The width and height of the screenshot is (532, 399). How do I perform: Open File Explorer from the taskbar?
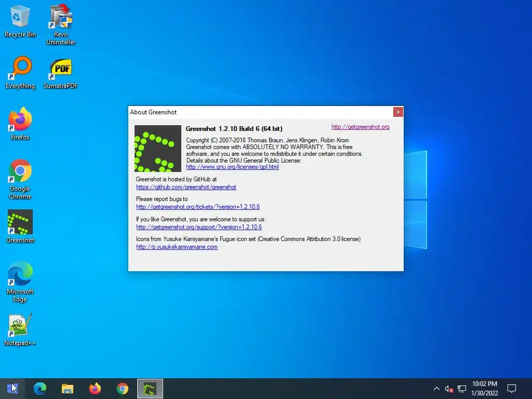coord(68,389)
